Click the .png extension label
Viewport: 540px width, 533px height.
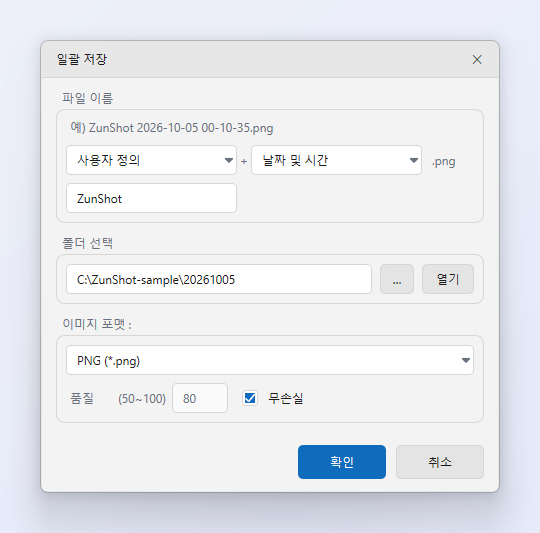tap(444, 161)
